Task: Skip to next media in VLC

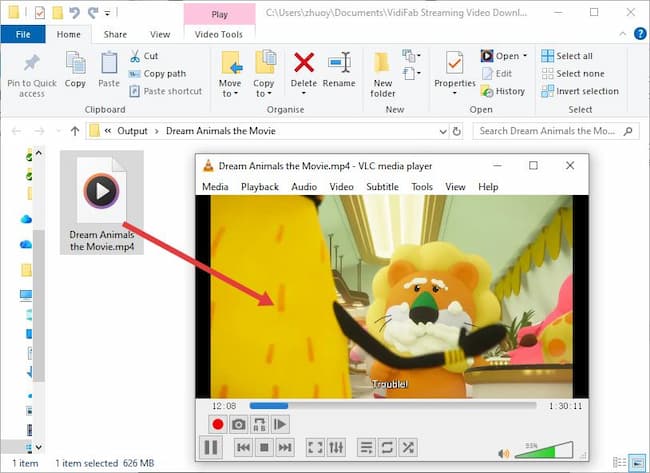Action: (285, 447)
